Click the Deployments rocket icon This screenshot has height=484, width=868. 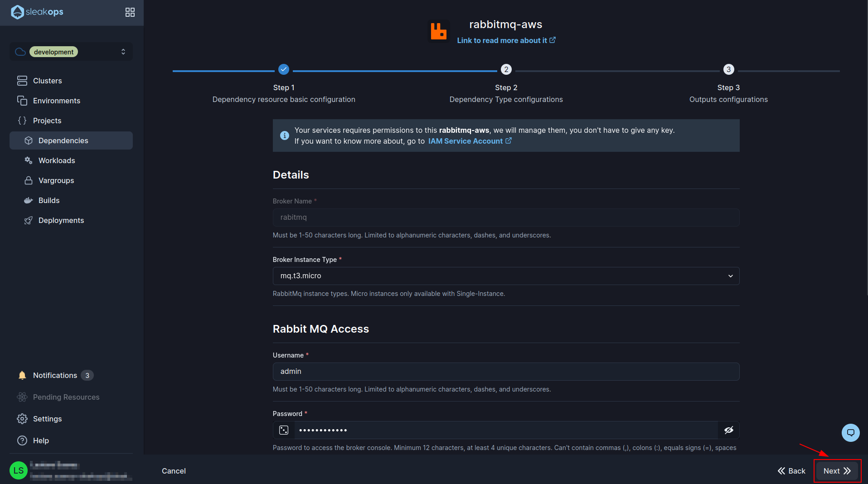click(29, 220)
